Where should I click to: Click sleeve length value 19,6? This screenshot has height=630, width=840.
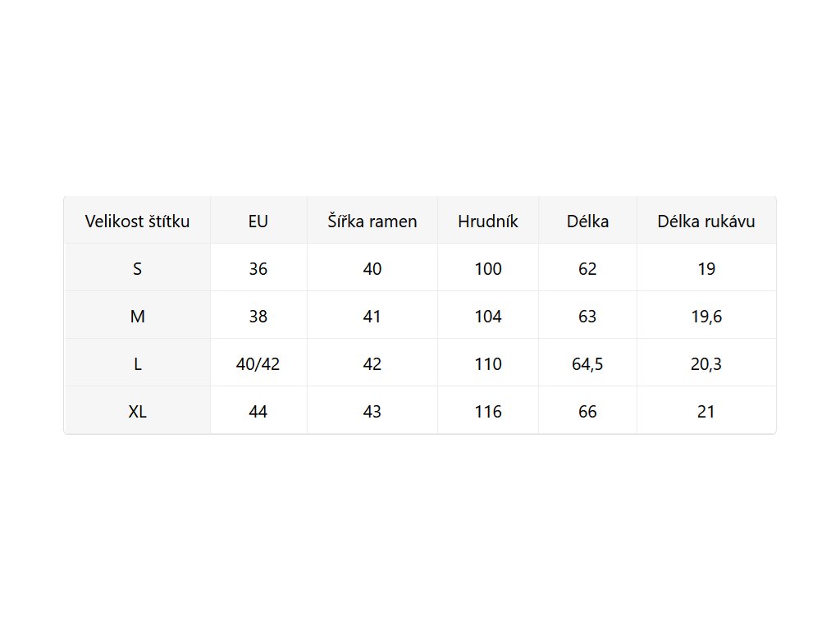[x=706, y=316]
